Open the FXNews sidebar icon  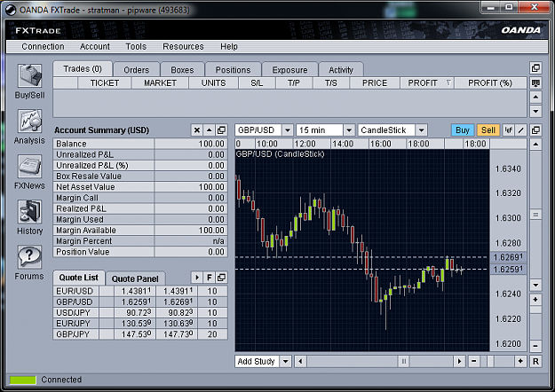[29, 166]
